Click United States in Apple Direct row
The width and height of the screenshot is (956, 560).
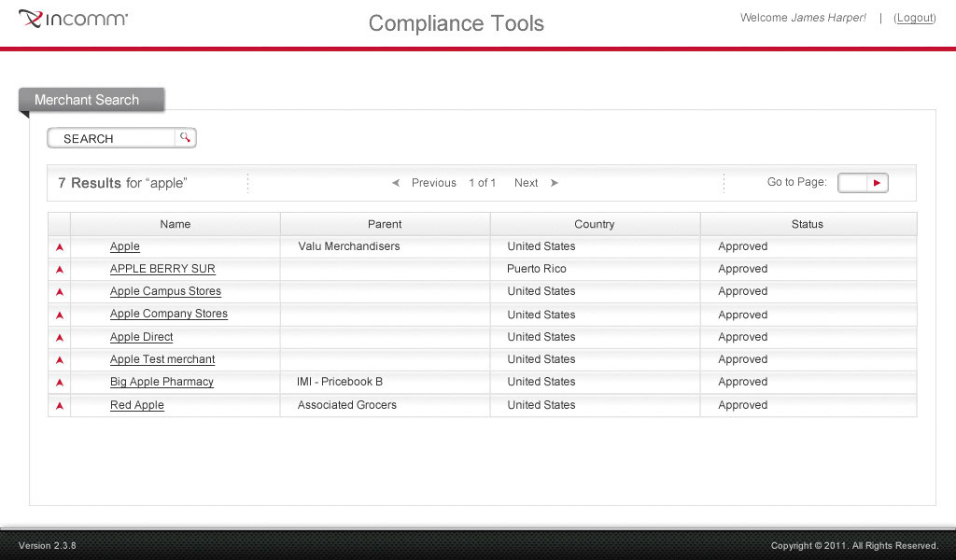541,337
